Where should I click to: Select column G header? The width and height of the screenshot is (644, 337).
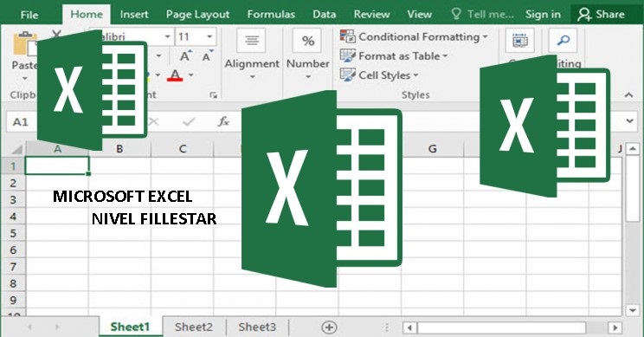point(433,149)
